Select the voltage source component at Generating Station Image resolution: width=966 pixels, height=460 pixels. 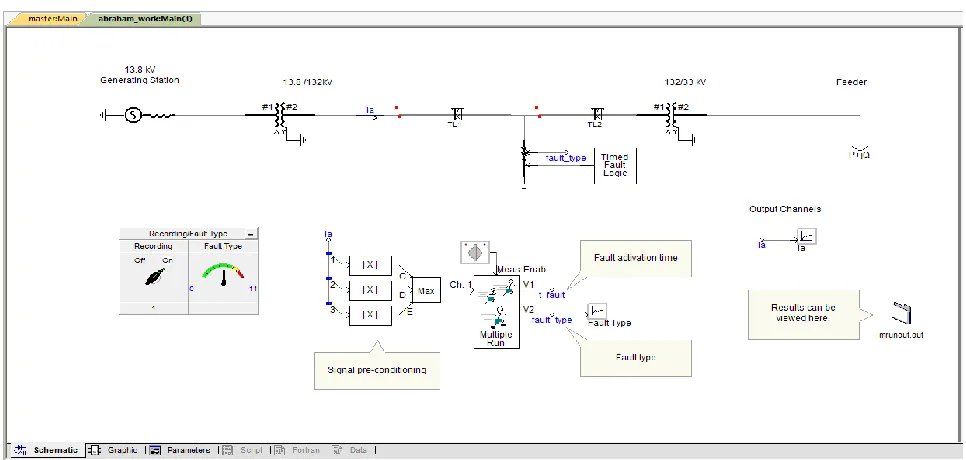[x=133, y=115]
